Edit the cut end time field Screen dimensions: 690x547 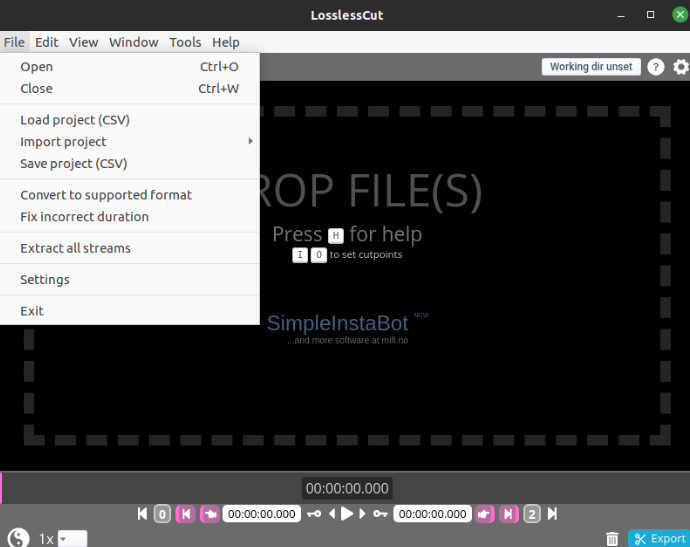click(433, 514)
